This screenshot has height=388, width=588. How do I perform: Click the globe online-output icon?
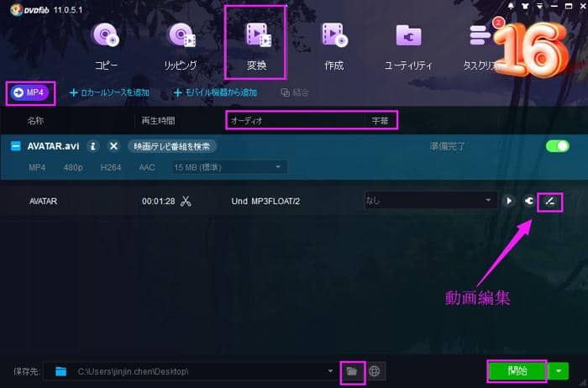click(375, 371)
